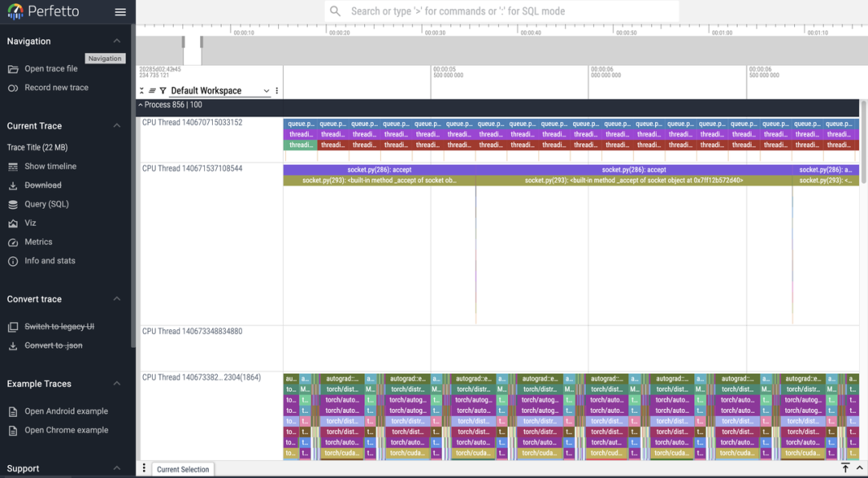The width and height of the screenshot is (868, 478).
Task: Collapse the Current Trace section
Action: point(117,125)
